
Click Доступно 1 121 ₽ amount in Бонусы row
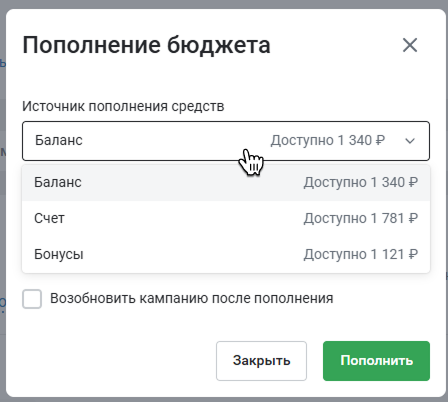point(361,254)
